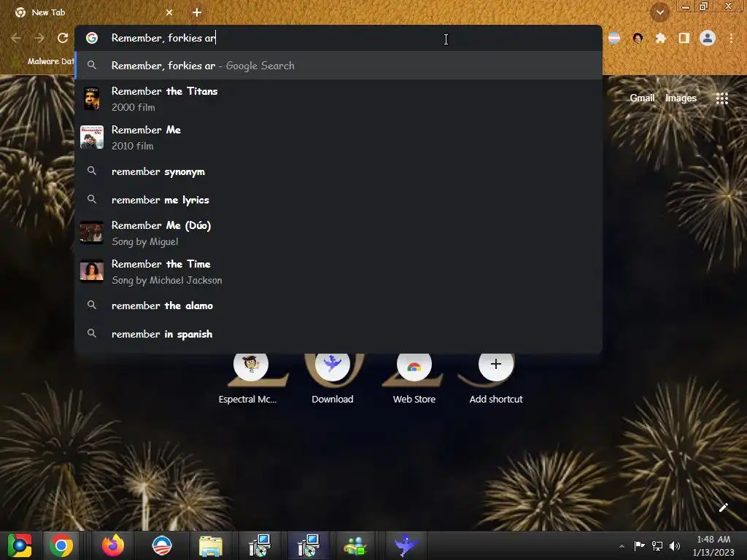Image resolution: width=747 pixels, height=560 pixels.
Task: Open the Chrome three-dot menu
Action: click(x=731, y=38)
